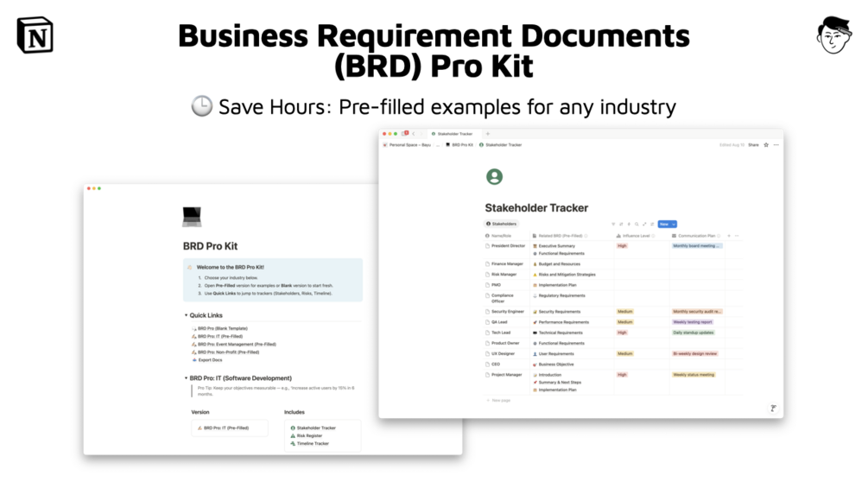Collapse BRD Pro: IT (Software Development) toggle
The width and height of the screenshot is (868, 488).
tap(186, 378)
